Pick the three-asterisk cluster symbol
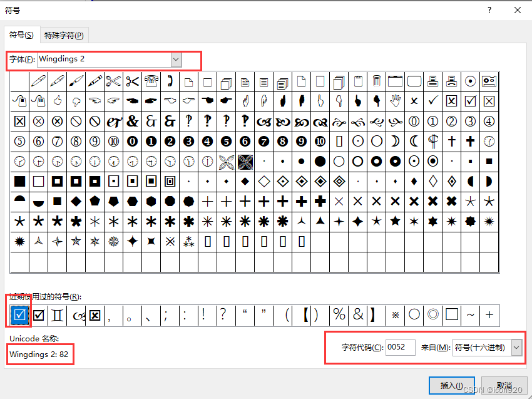This screenshot has width=532, height=399. click(188, 241)
